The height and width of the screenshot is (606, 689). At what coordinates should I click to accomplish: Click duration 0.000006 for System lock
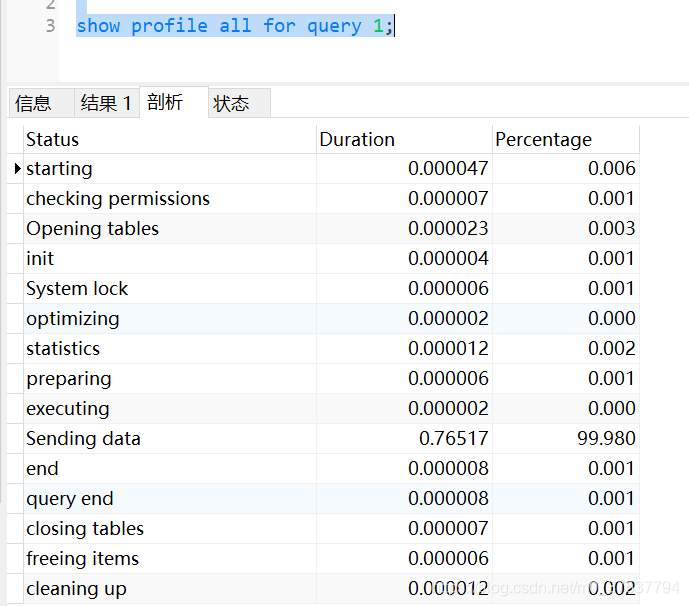pos(448,288)
